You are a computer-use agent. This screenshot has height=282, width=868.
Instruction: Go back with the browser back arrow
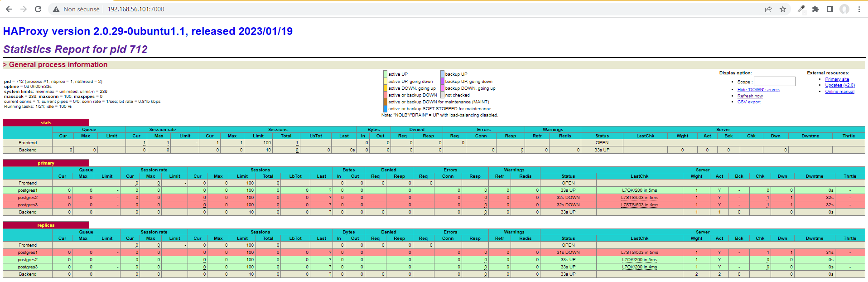click(x=9, y=9)
